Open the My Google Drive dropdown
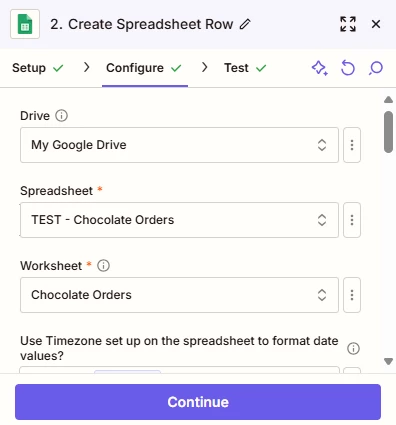Screen dimensions: 396x425 click(x=179, y=145)
